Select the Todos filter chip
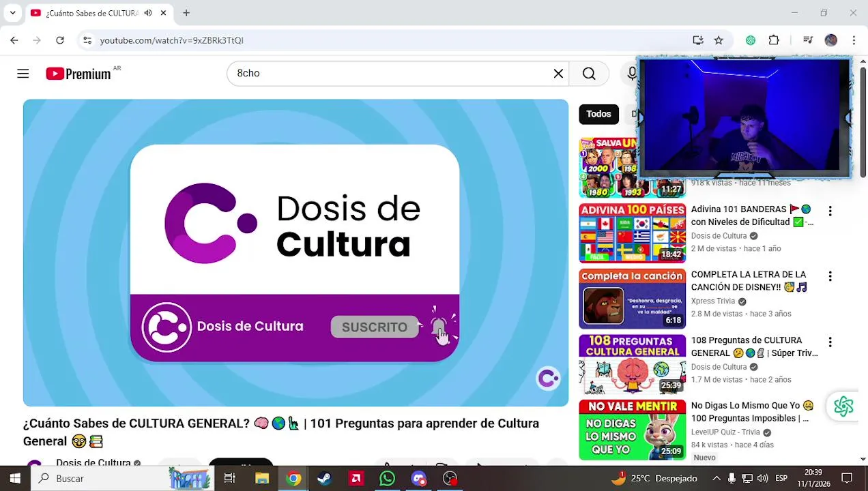 [x=598, y=114]
